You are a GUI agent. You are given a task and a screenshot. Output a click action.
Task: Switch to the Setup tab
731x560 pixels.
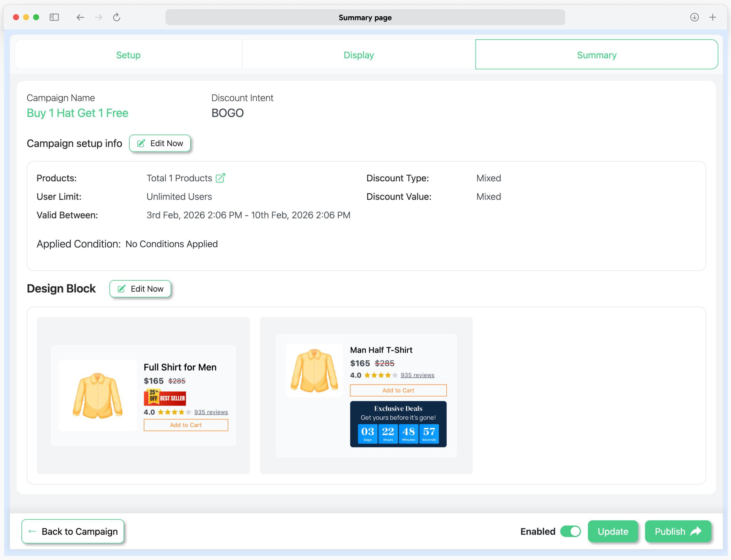point(128,55)
